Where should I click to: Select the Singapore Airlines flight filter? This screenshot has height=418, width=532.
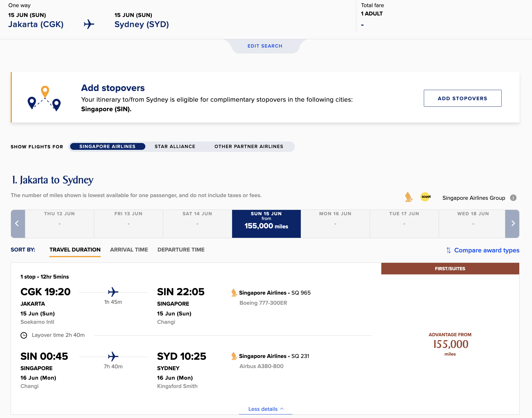point(107,147)
